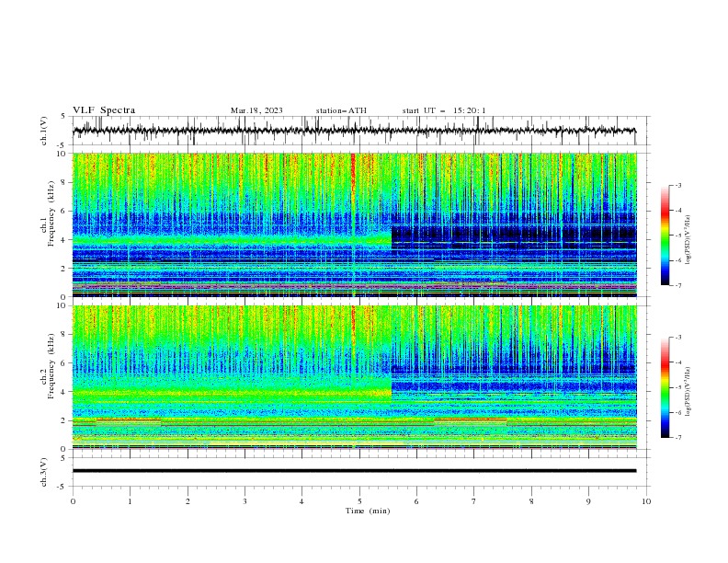Click the log(PSD) label beside ch.1 colorbar
The width and height of the screenshot is (728, 563).
[x=688, y=240]
